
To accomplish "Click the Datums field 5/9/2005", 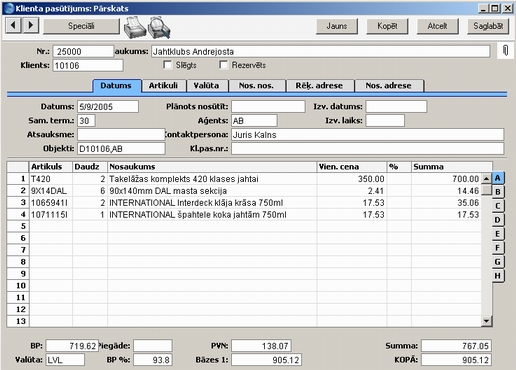I will pos(108,107).
